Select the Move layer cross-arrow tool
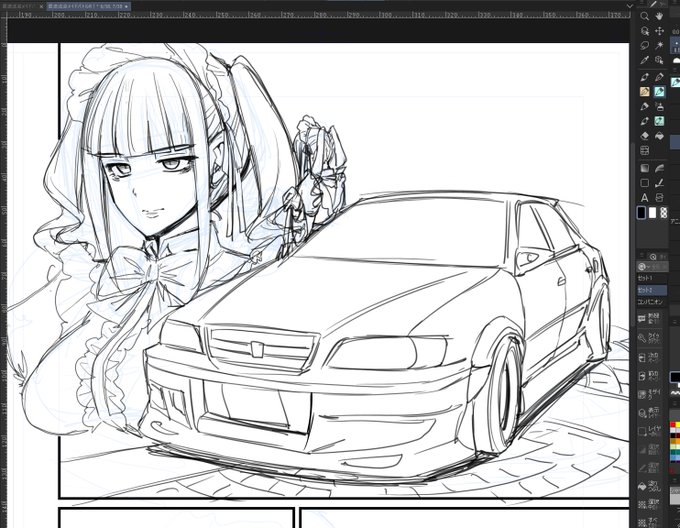680x528 pixels. [x=660, y=31]
